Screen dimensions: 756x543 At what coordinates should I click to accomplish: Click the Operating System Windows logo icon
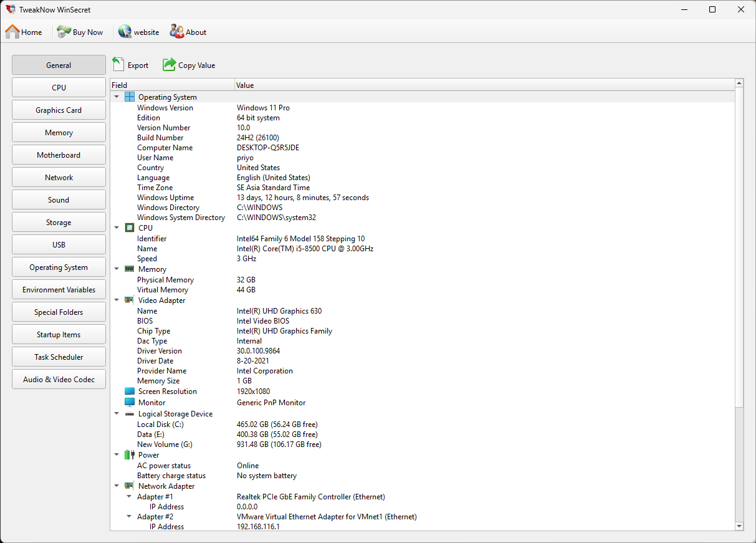coord(130,97)
